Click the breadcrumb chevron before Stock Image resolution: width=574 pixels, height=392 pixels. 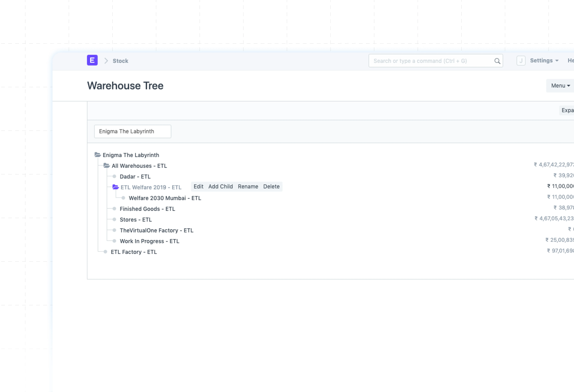point(106,61)
